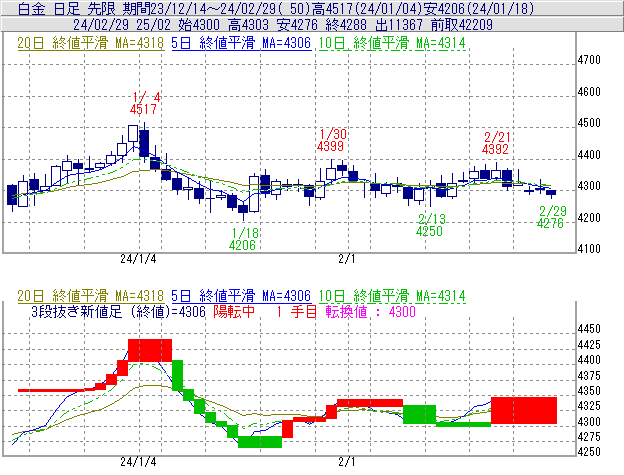
Task: Click the 4100 price axis value
Action: click(589, 249)
